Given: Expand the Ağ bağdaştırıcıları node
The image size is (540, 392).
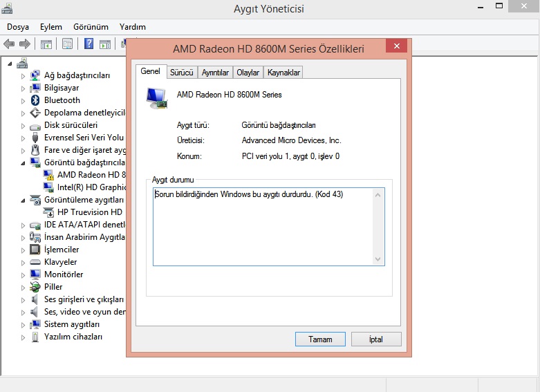Looking at the screenshot, I should click(x=23, y=76).
